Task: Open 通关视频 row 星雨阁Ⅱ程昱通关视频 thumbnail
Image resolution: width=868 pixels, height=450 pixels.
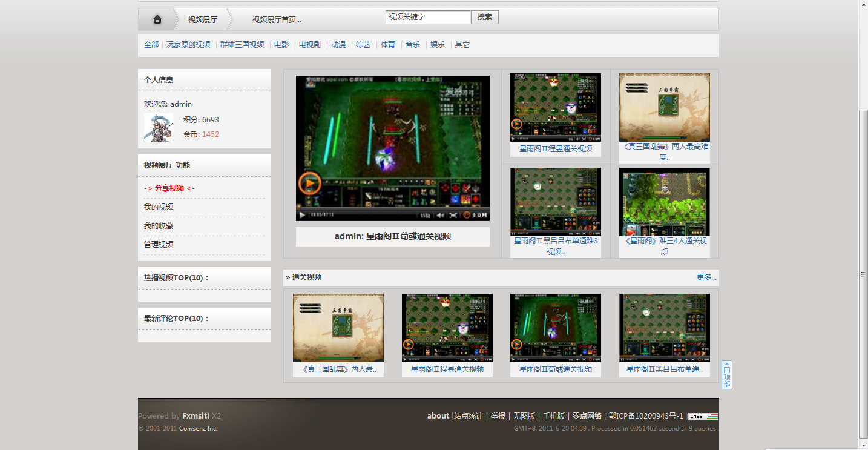Action: click(x=447, y=328)
